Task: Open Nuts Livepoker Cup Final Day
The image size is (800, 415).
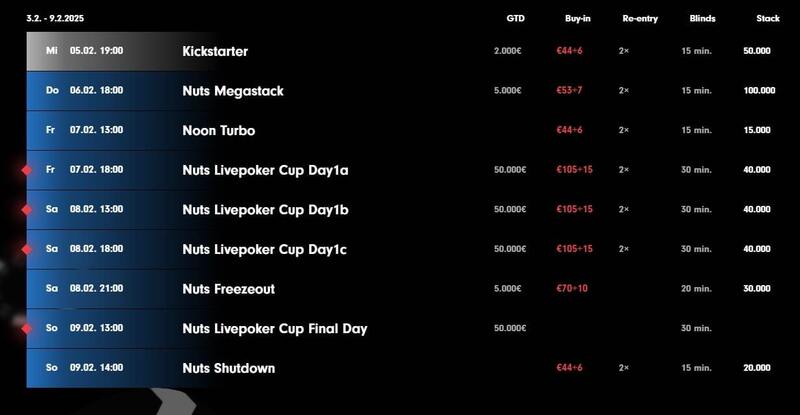Action: tap(274, 329)
